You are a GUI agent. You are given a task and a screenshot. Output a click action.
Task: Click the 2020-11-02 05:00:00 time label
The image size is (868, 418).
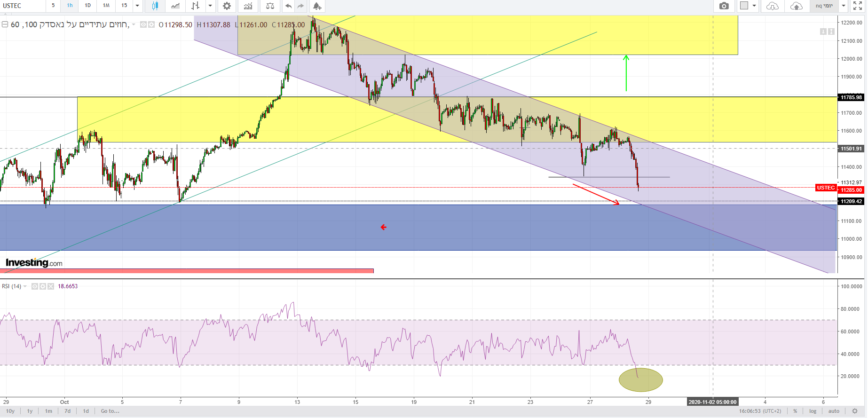coord(712,402)
